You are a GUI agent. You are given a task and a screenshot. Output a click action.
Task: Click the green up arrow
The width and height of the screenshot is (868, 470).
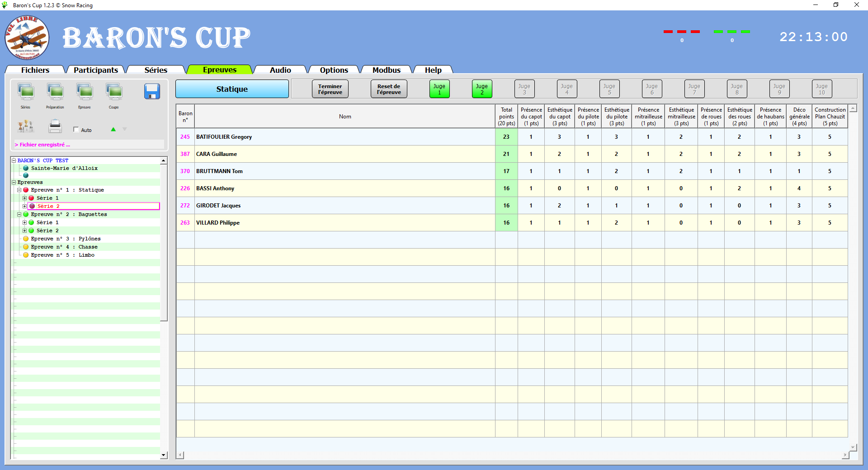click(x=113, y=129)
